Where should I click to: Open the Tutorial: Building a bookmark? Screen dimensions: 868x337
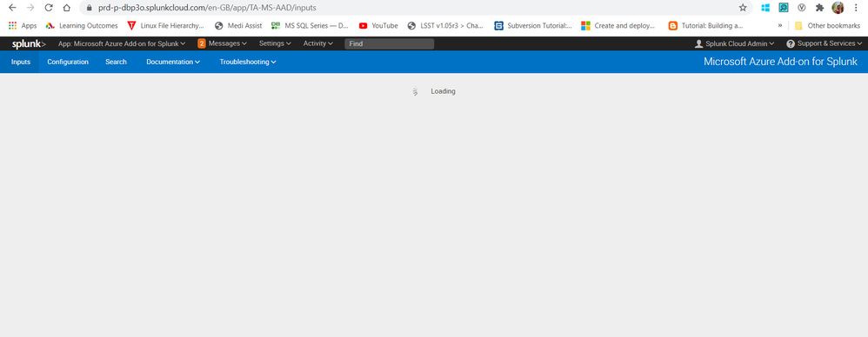click(x=706, y=25)
